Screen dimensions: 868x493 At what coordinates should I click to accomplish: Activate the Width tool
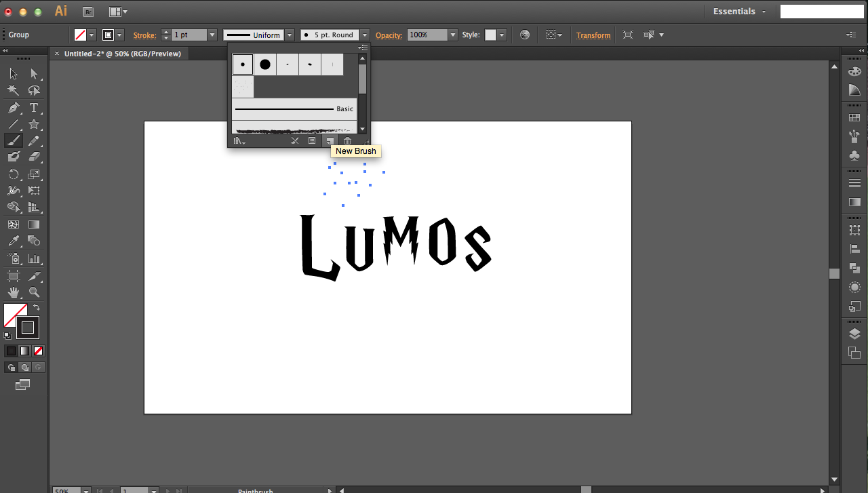click(14, 191)
